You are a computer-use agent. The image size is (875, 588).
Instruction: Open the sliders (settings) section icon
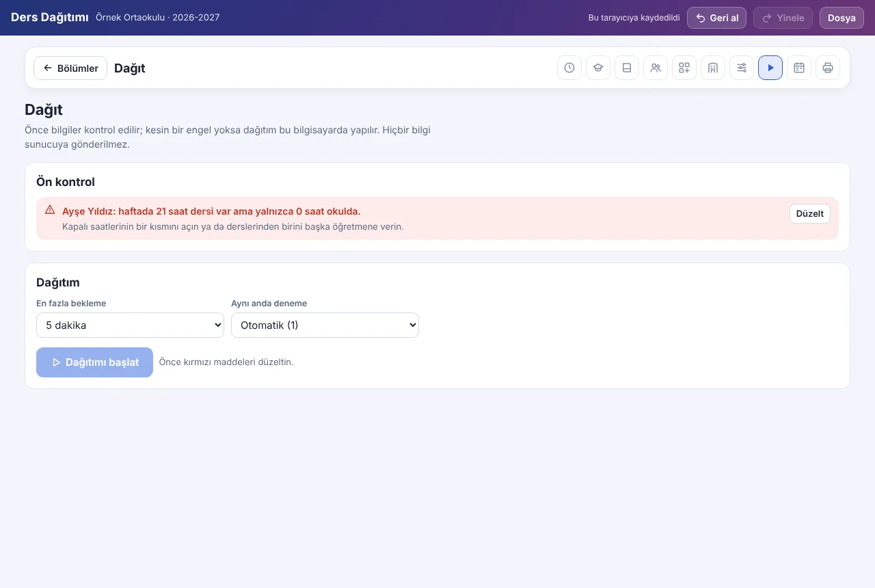pyautogui.click(x=742, y=68)
